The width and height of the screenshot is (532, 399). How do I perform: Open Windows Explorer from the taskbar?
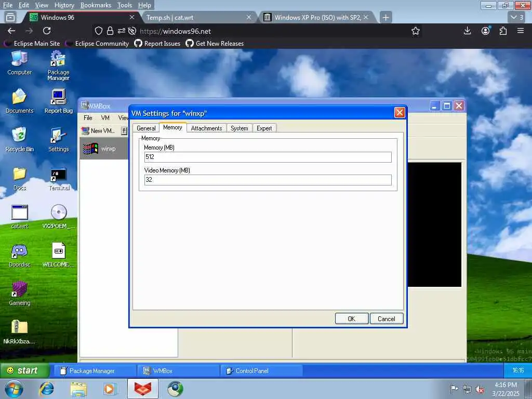pos(79,389)
